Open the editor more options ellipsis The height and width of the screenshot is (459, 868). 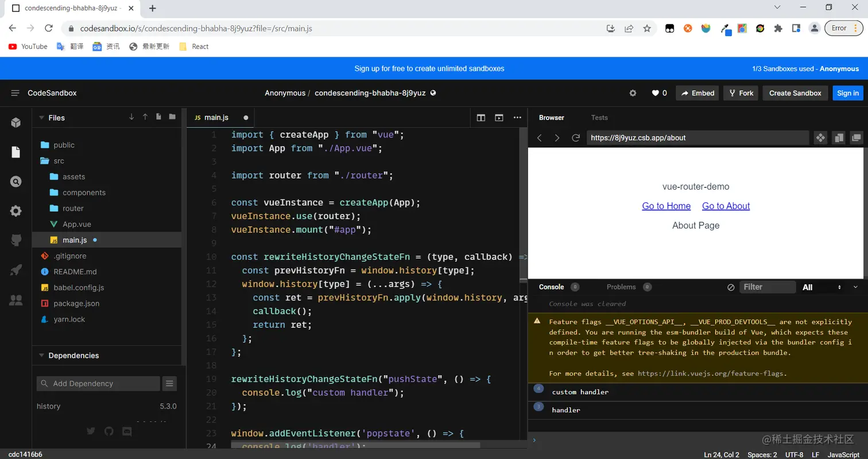click(x=517, y=118)
